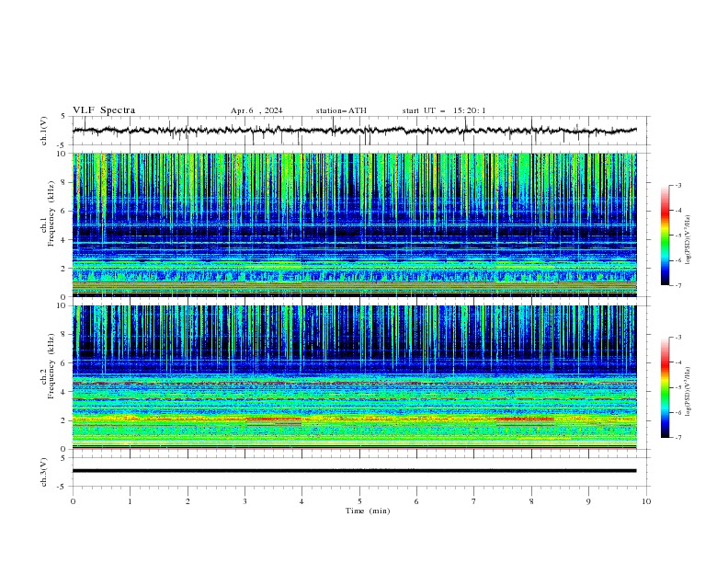Click red 2 kHz band between minutes 3 and 4

[x=274, y=419]
